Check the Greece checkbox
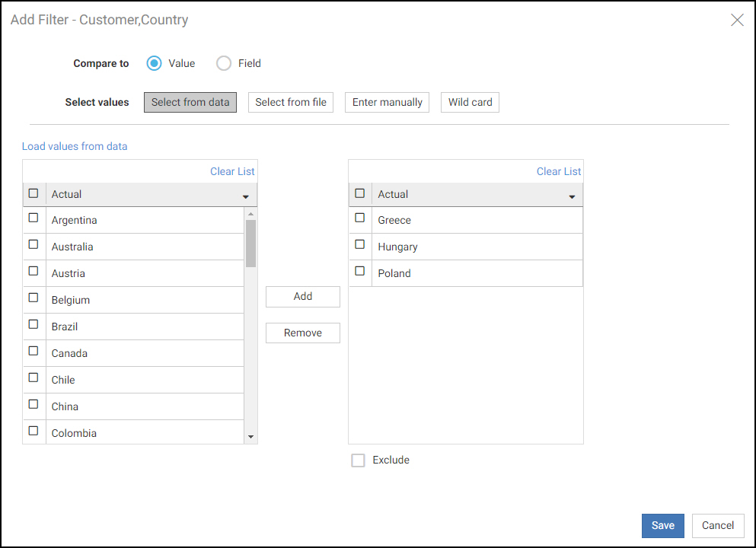Screen dimensions: 756x548 359,216
